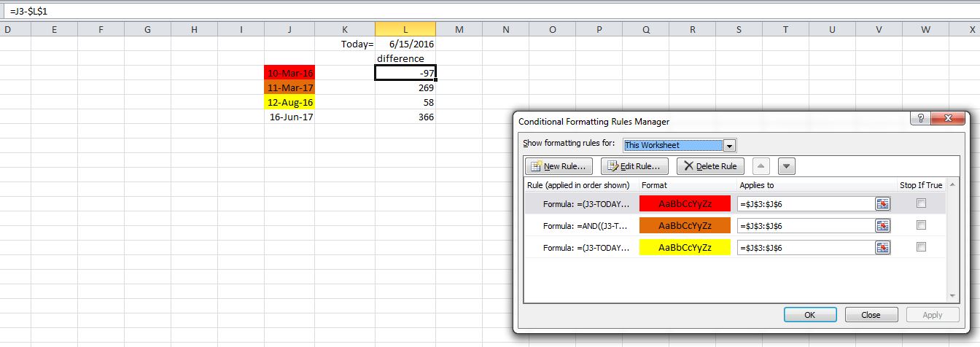The height and width of the screenshot is (347, 980).
Task: Click the yellow format preview swatch
Action: point(685,248)
